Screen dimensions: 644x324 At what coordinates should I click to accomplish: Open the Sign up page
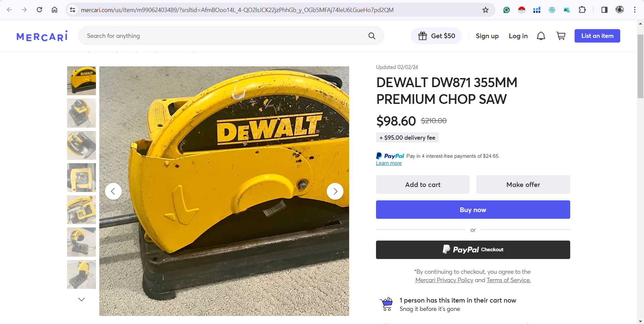[487, 36]
